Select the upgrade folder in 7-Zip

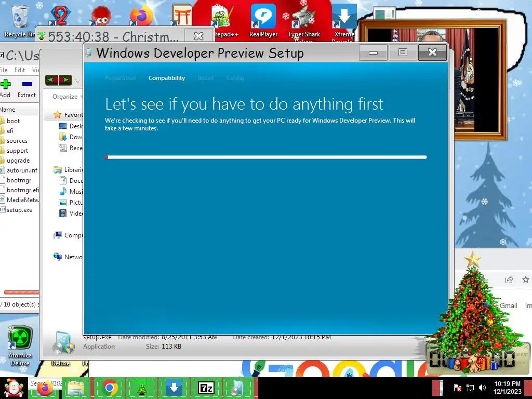point(15,160)
